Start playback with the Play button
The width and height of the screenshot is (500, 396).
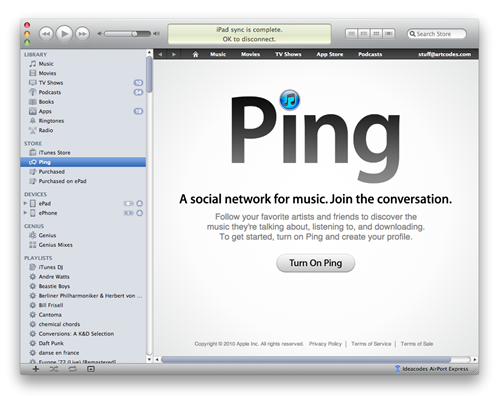[x=64, y=34]
